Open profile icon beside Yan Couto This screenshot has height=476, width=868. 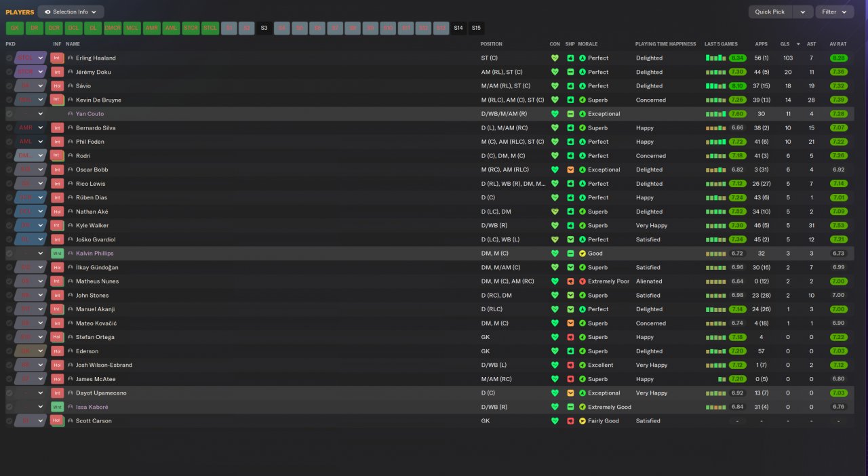point(70,114)
